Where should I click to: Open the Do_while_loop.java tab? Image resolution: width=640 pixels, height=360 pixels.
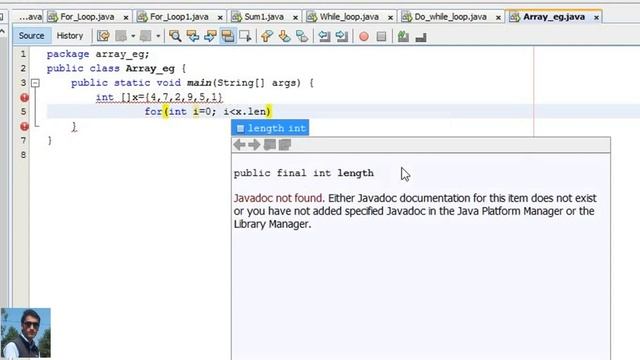pyautogui.click(x=450, y=17)
